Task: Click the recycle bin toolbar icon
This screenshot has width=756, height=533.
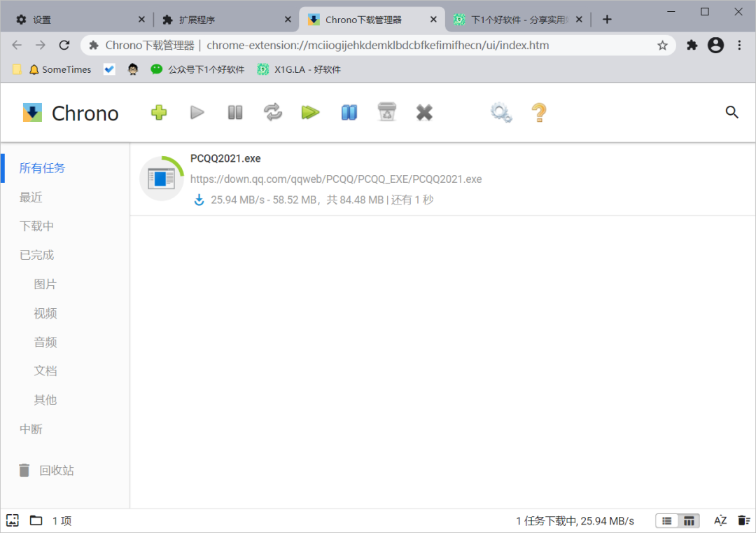Action: coord(386,112)
